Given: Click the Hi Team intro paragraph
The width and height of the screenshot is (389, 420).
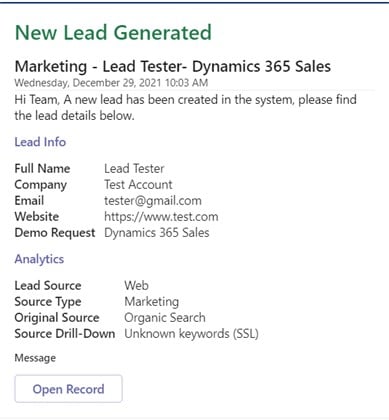Looking at the screenshot, I should click(185, 107).
